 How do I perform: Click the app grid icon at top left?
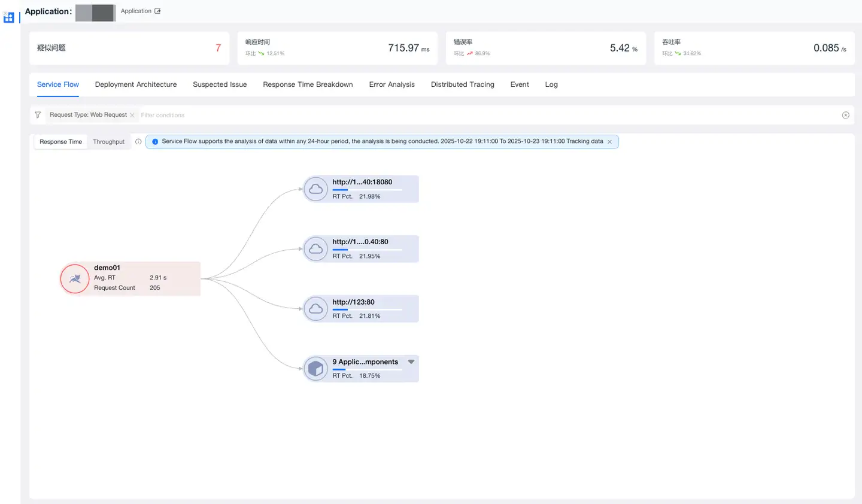[x=8, y=18]
